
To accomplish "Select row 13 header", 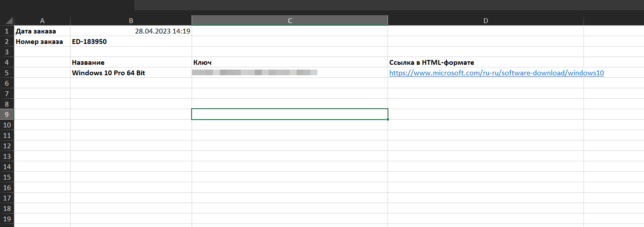I will click(x=7, y=157).
